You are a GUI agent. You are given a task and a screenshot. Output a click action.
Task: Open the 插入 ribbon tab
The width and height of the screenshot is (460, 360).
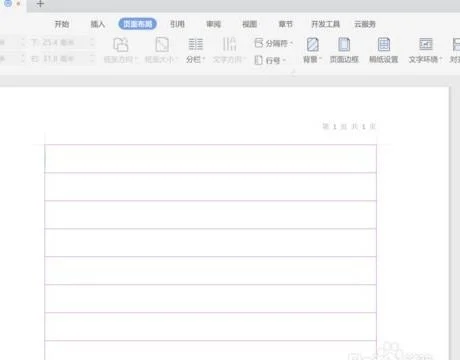tap(98, 24)
